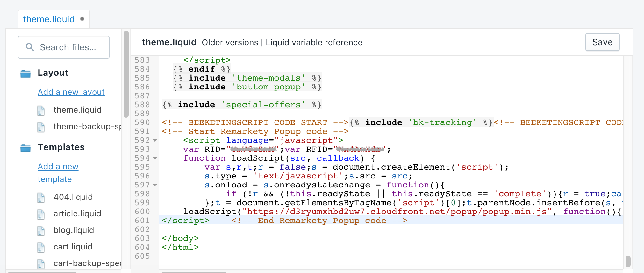Click line number 601 in the gutter
Viewport: 644px width, 273px height.
(142, 220)
